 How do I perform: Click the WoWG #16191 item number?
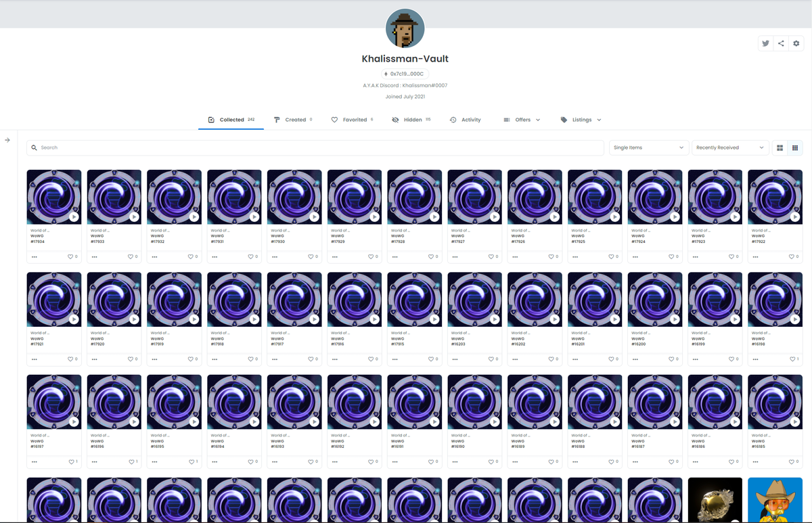(x=398, y=447)
